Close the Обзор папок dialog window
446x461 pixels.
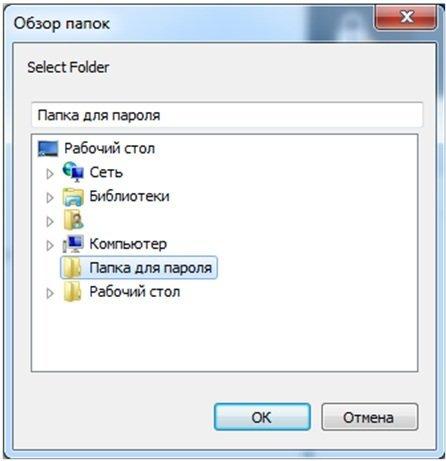click(406, 17)
